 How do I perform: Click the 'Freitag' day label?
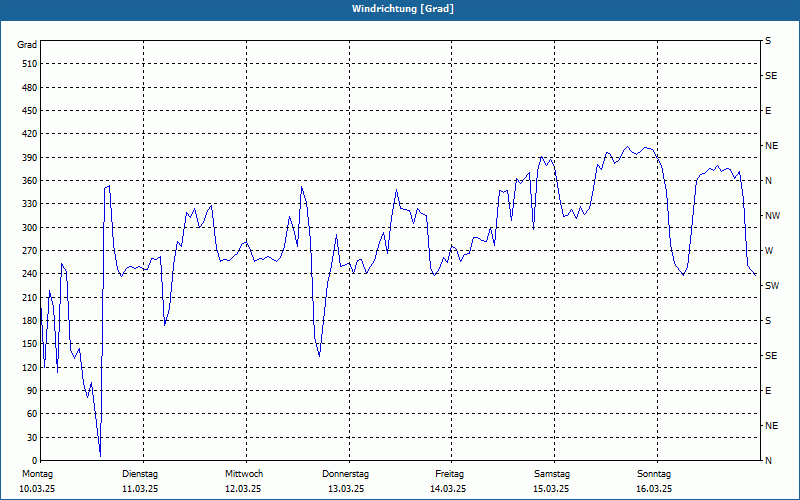coord(449,474)
